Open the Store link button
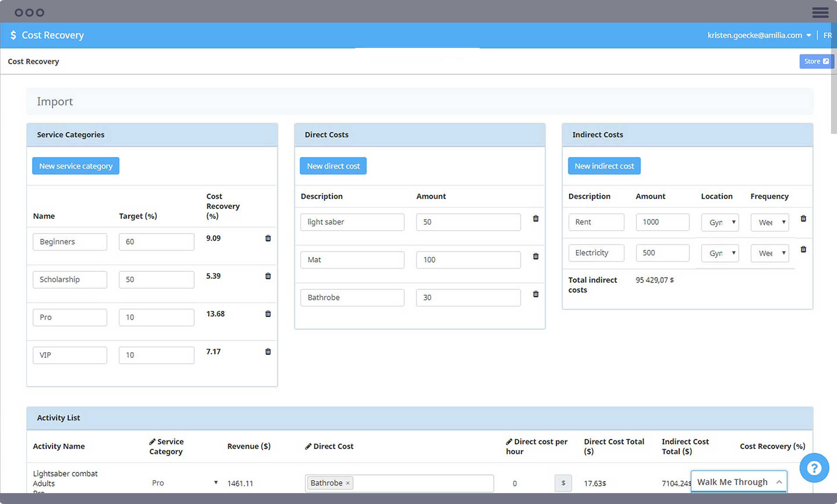 pos(817,61)
